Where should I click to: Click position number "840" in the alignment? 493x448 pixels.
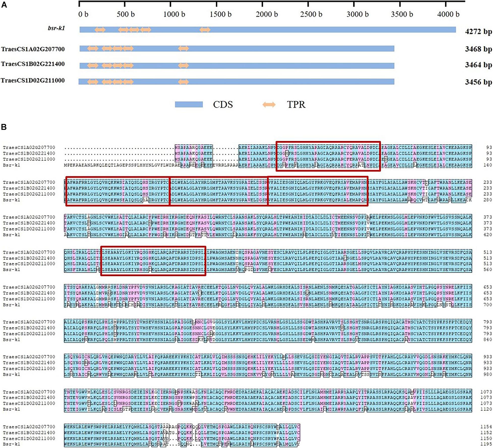tap(488, 339)
